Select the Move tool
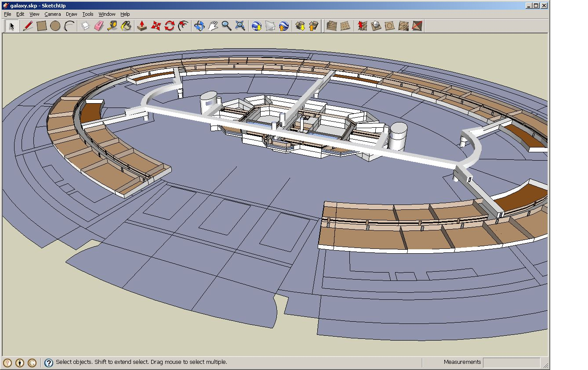 [156, 26]
